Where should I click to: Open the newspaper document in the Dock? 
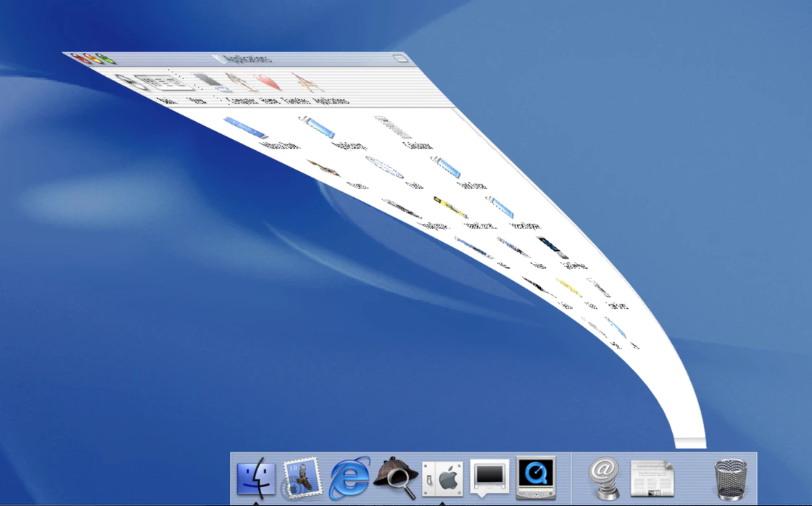pyautogui.click(x=652, y=478)
